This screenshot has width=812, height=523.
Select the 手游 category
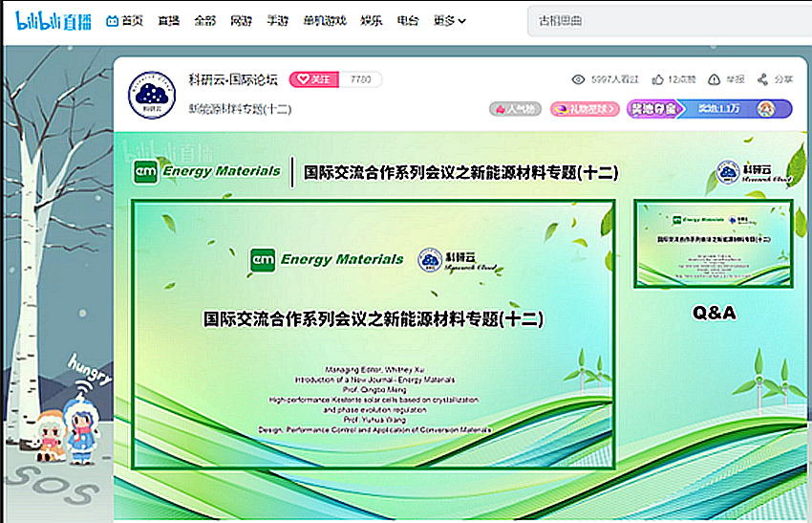[278, 21]
